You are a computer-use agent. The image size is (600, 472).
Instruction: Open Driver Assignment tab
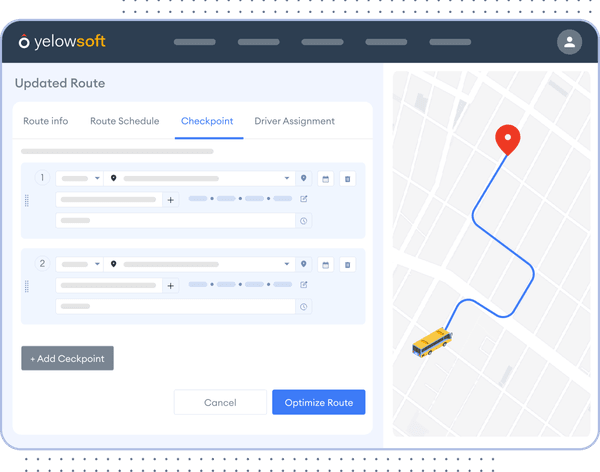[x=295, y=121]
